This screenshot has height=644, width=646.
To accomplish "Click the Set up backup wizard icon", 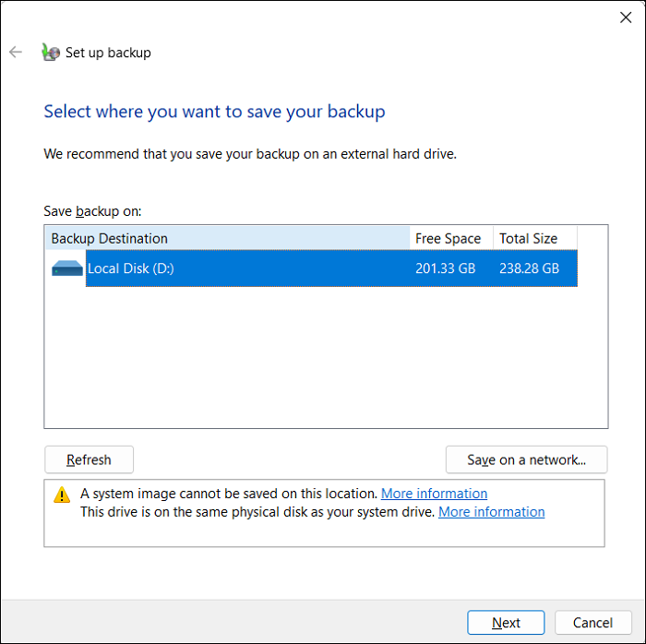I will click(x=51, y=53).
